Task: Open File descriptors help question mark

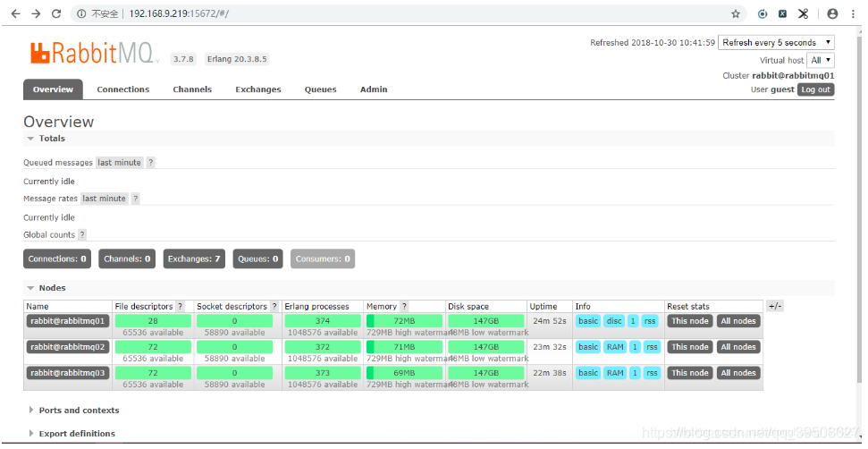Action: [180, 306]
